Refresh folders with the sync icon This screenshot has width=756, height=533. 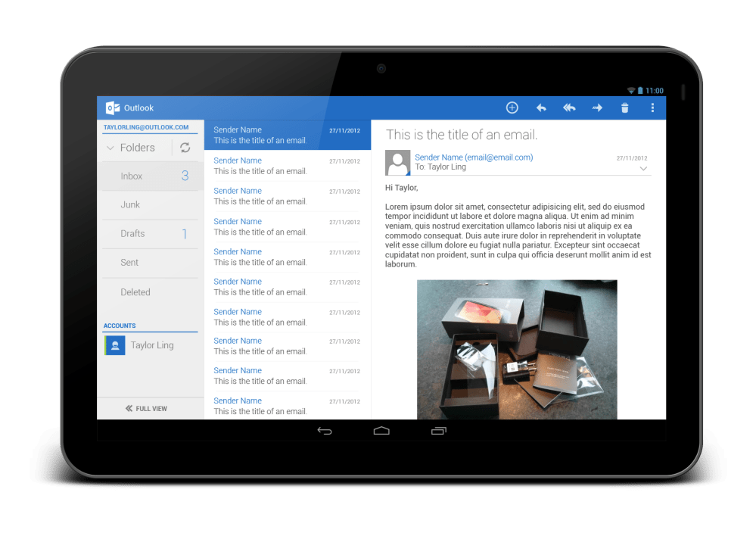185,148
